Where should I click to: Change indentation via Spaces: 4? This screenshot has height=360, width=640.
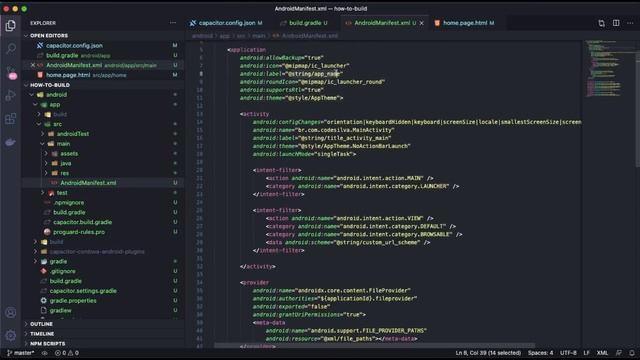(540, 353)
